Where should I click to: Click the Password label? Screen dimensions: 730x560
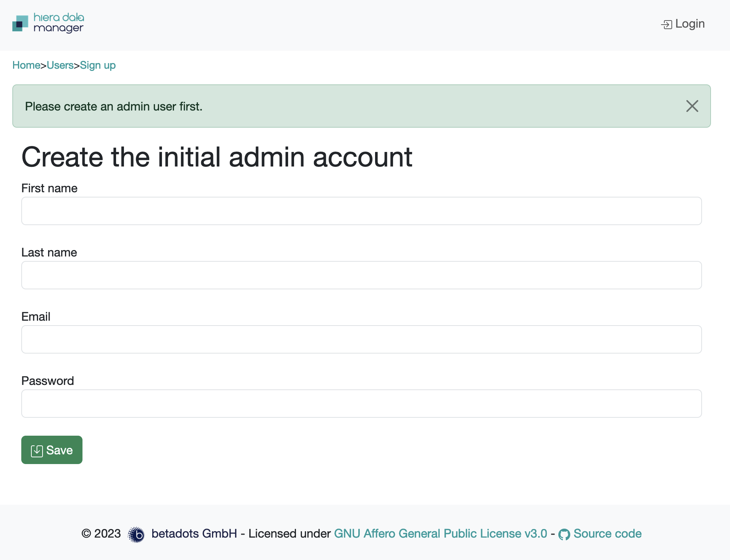point(47,381)
